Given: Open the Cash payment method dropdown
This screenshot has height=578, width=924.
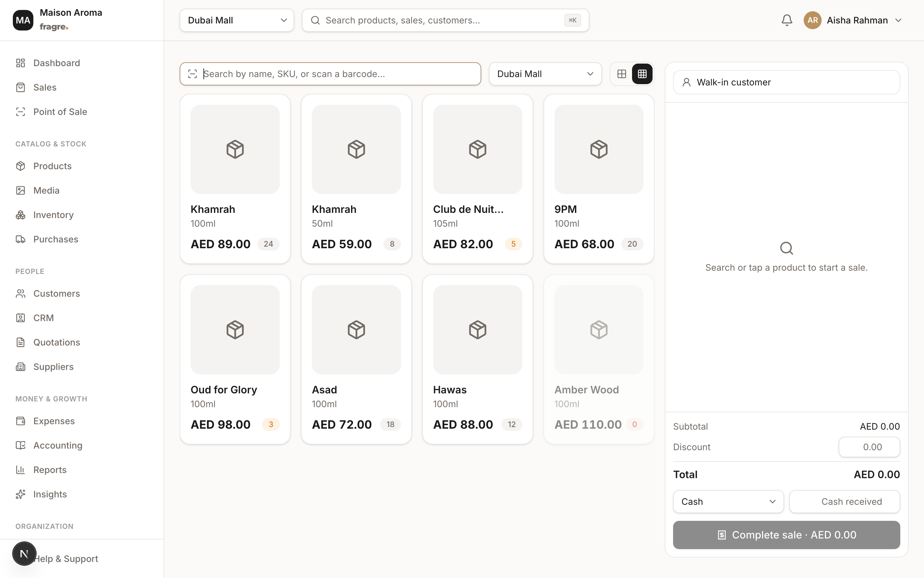Looking at the screenshot, I should click(x=728, y=502).
